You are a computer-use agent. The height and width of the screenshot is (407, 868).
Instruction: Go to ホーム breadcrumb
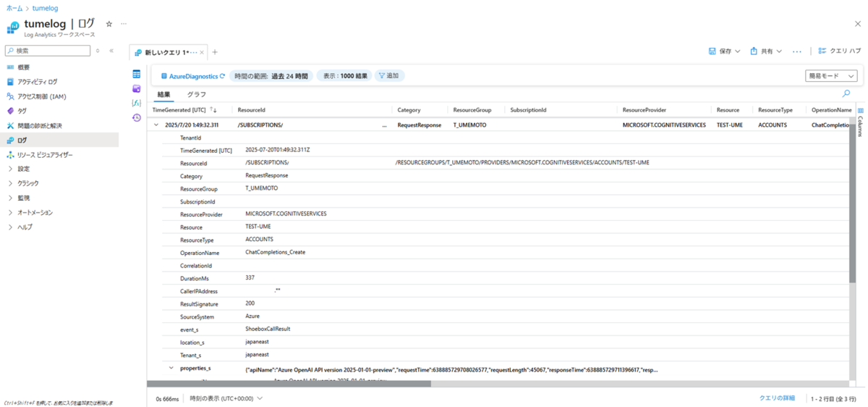(14, 8)
